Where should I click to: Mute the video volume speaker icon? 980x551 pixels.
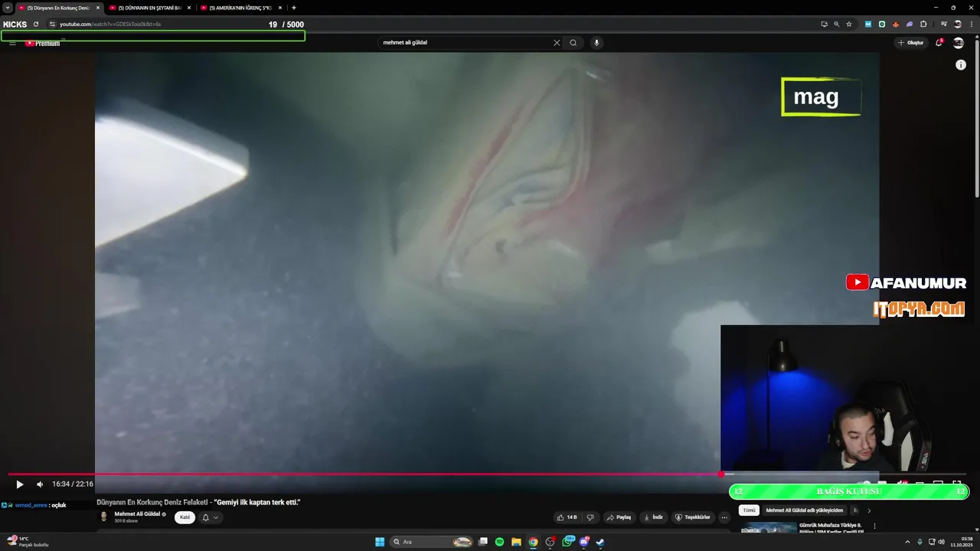(x=40, y=484)
